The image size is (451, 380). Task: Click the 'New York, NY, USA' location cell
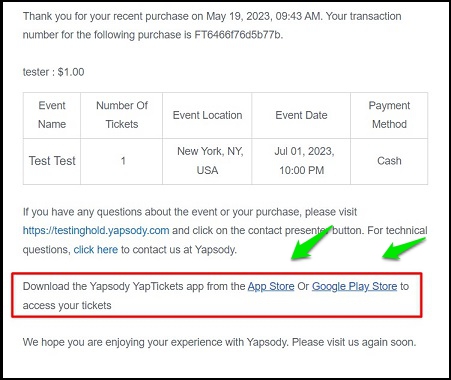click(x=207, y=161)
